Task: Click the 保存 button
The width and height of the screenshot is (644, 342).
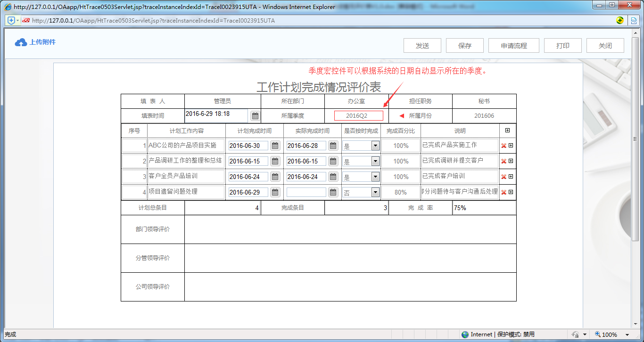Action: tap(464, 45)
